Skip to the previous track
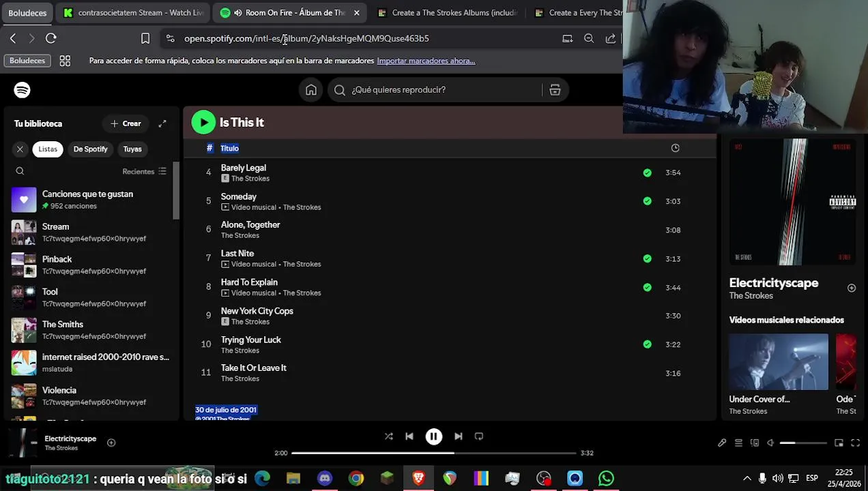 coord(409,436)
